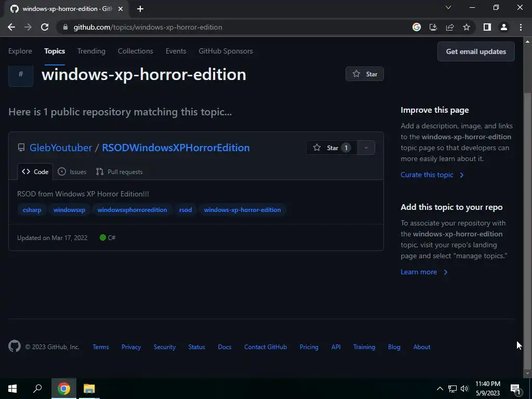532x399 pixels.
Task: Open the Status footer link
Action: (x=197, y=347)
